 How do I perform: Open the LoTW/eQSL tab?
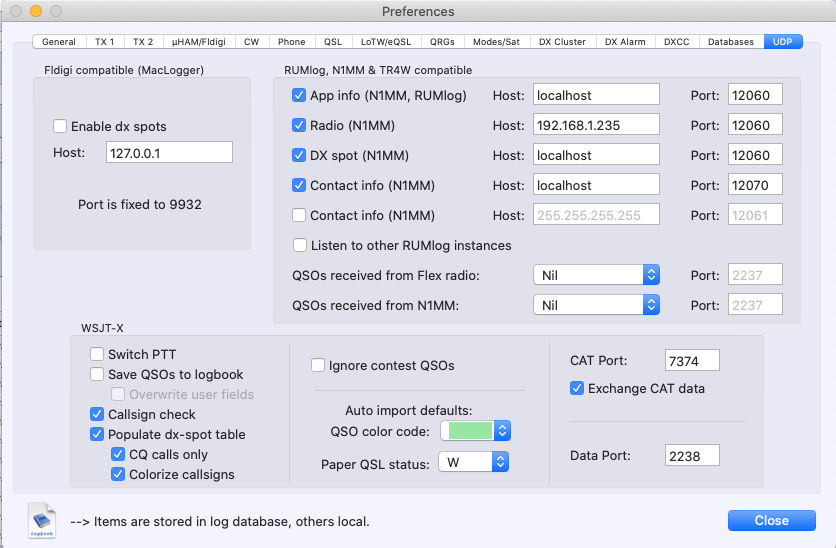coord(385,42)
